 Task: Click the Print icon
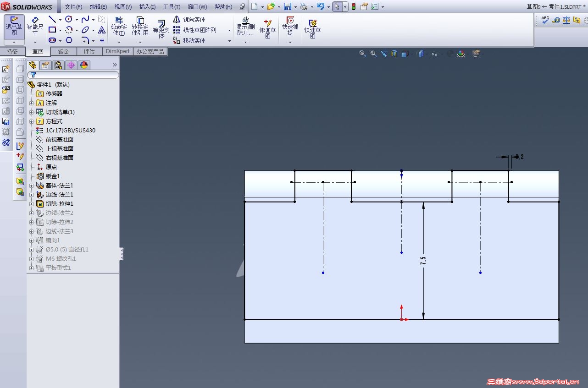[304, 6]
